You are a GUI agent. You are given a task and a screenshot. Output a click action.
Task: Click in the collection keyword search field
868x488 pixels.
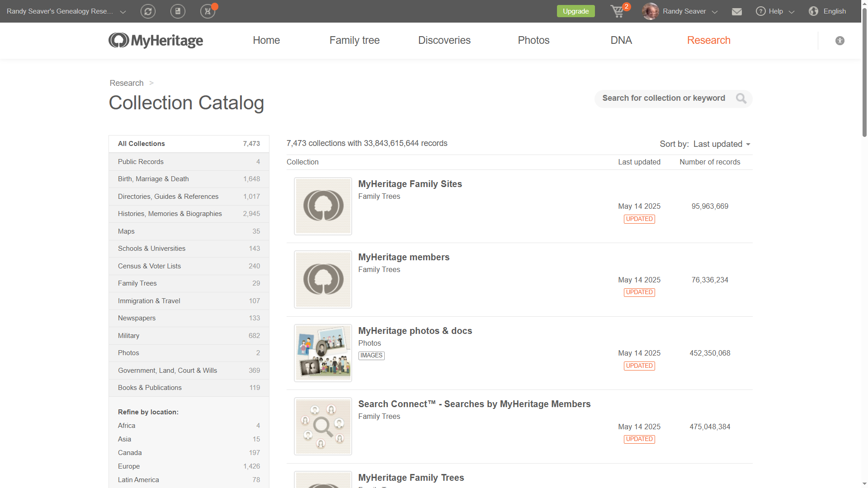coord(663,99)
